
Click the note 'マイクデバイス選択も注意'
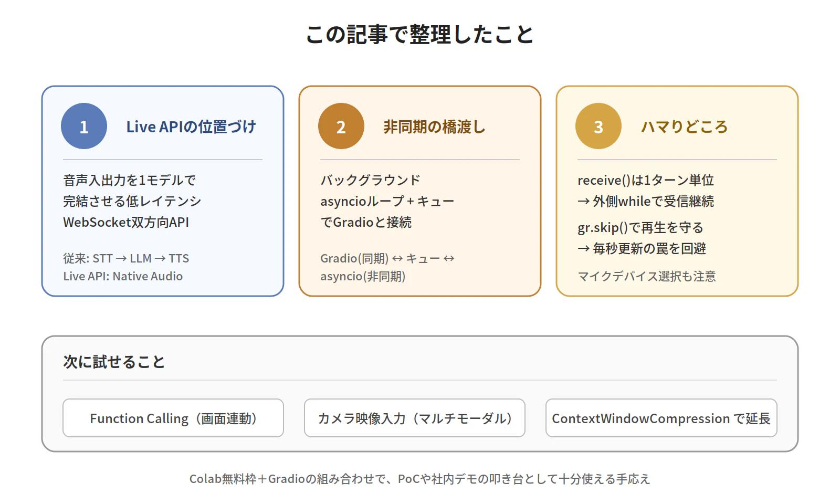click(x=647, y=276)
